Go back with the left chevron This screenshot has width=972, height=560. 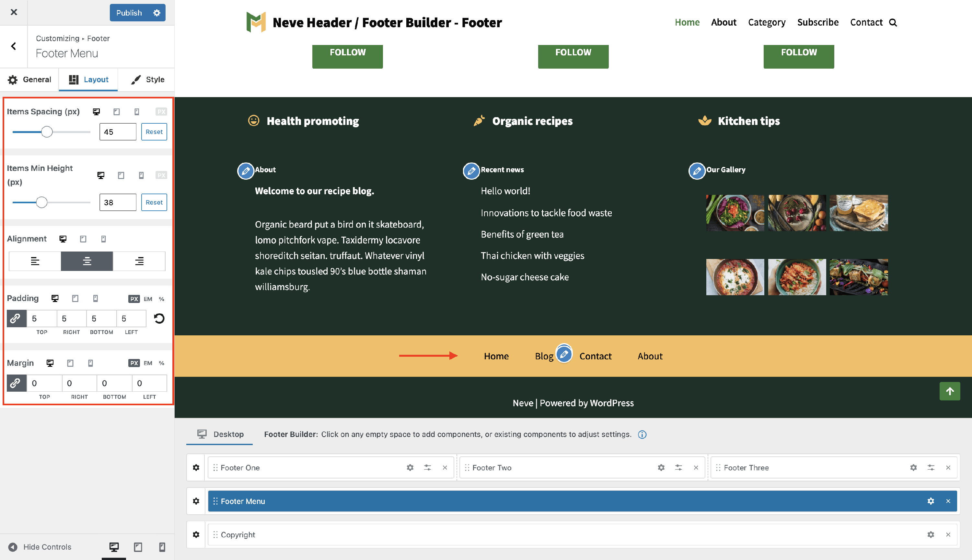point(14,46)
